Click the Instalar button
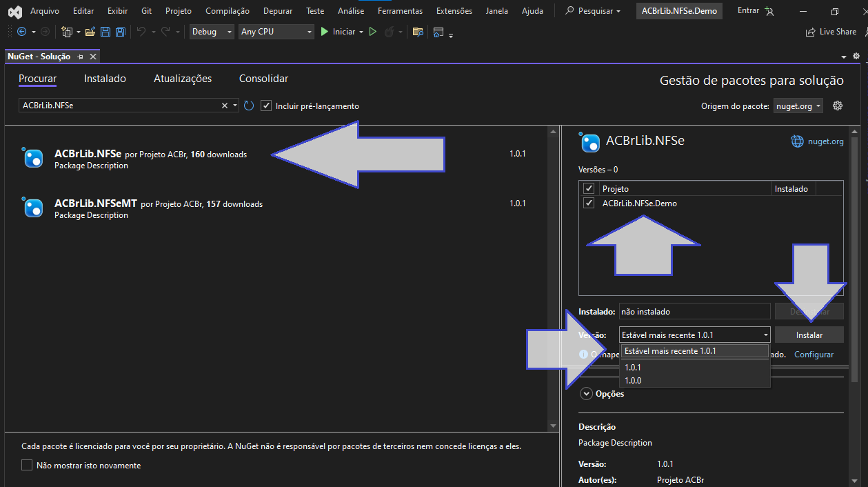 point(809,335)
